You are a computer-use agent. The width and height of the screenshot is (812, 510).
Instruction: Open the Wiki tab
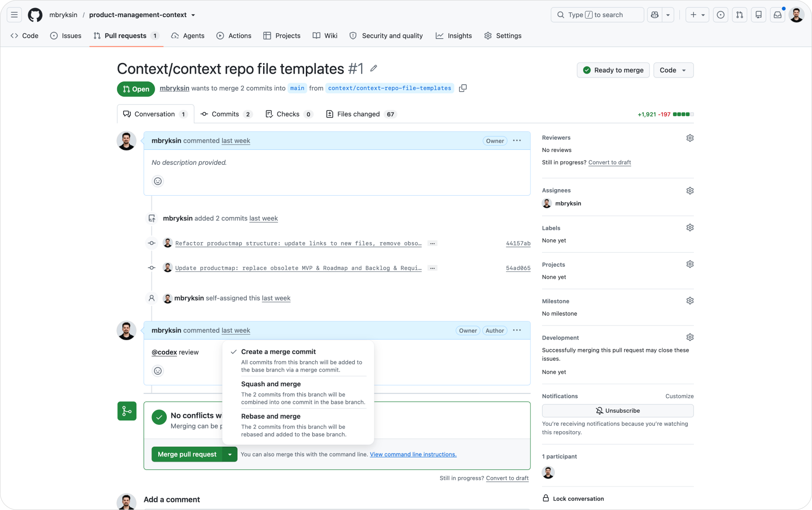click(x=325, y=36)
